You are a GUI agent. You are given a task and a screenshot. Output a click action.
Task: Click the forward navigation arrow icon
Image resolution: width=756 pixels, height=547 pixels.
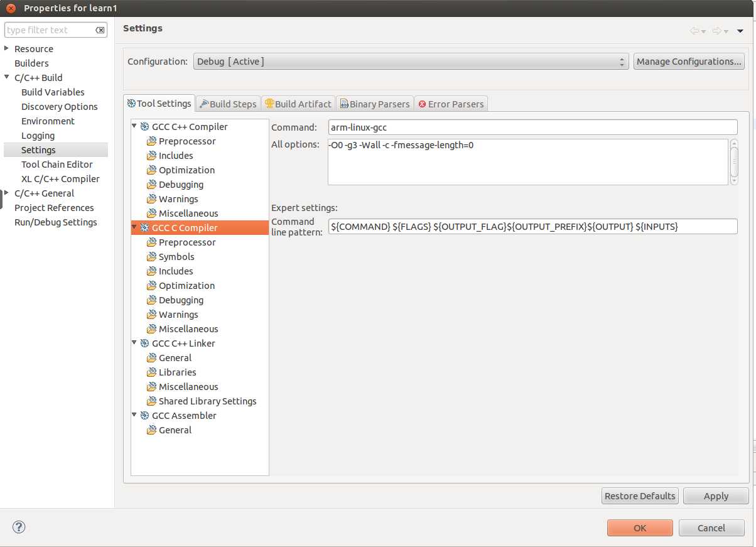(717, 31)
